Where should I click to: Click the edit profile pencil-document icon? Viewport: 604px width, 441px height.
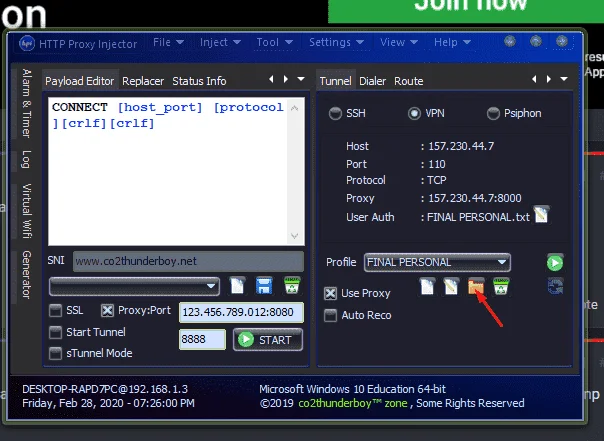(x=451, y=287)
